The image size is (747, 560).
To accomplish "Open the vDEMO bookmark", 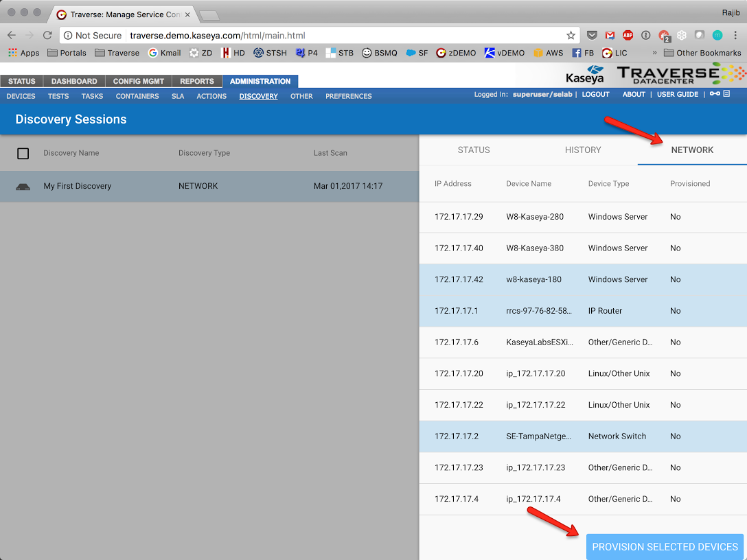I will 505,53.
